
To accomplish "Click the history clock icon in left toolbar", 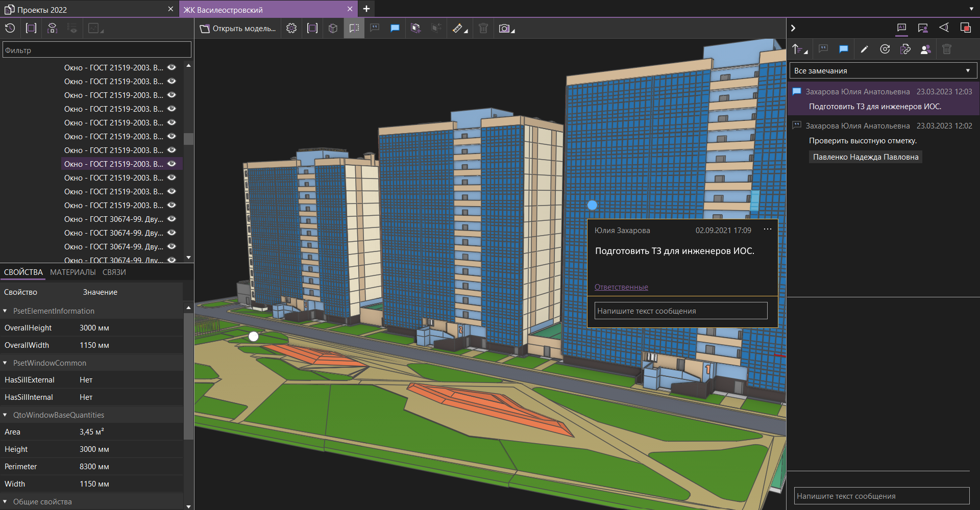I will click(10, 29).
